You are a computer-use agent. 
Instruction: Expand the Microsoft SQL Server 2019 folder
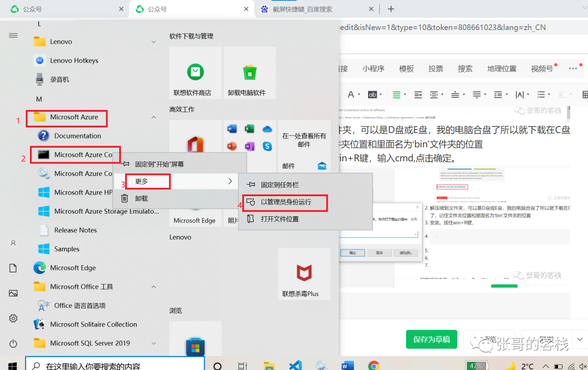154,343
